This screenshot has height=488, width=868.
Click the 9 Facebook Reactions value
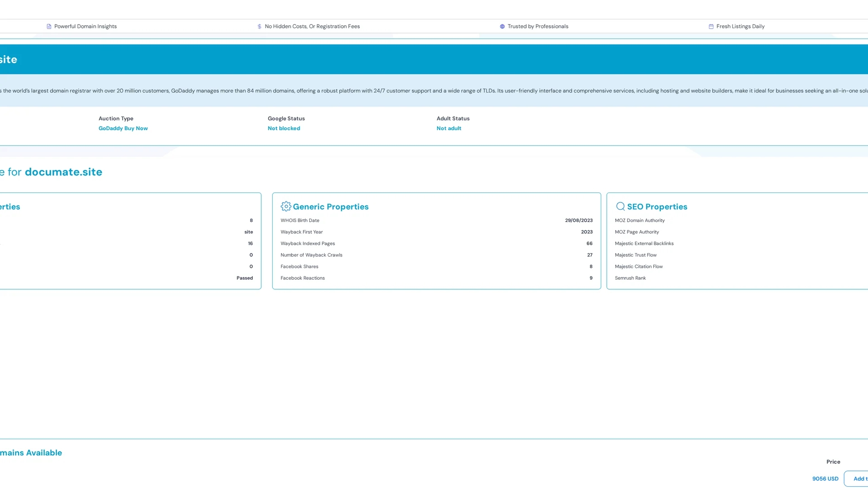591,278
